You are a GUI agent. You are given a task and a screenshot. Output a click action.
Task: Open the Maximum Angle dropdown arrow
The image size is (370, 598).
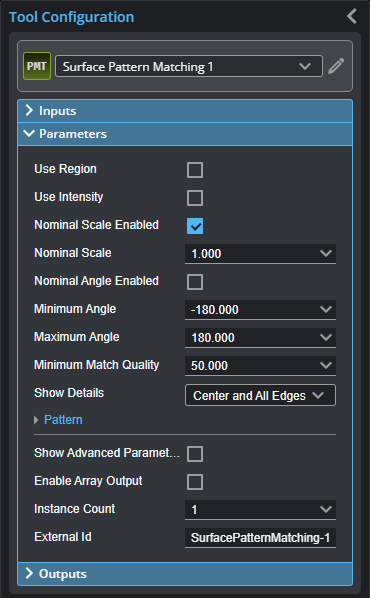tap(326, 337)
